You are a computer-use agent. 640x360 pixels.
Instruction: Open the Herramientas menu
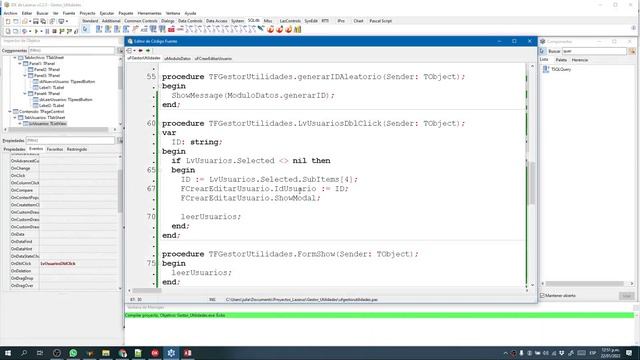click(x=149, y=13)
